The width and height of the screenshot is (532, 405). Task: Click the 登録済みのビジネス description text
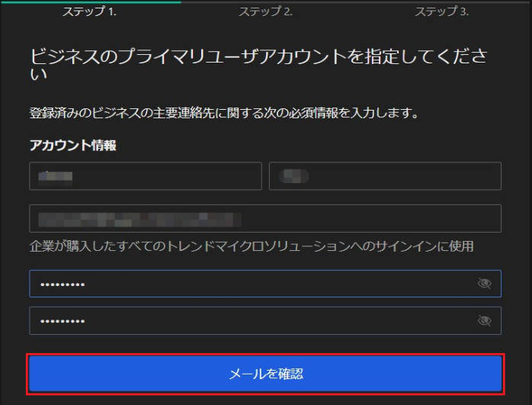coord(226,114)
